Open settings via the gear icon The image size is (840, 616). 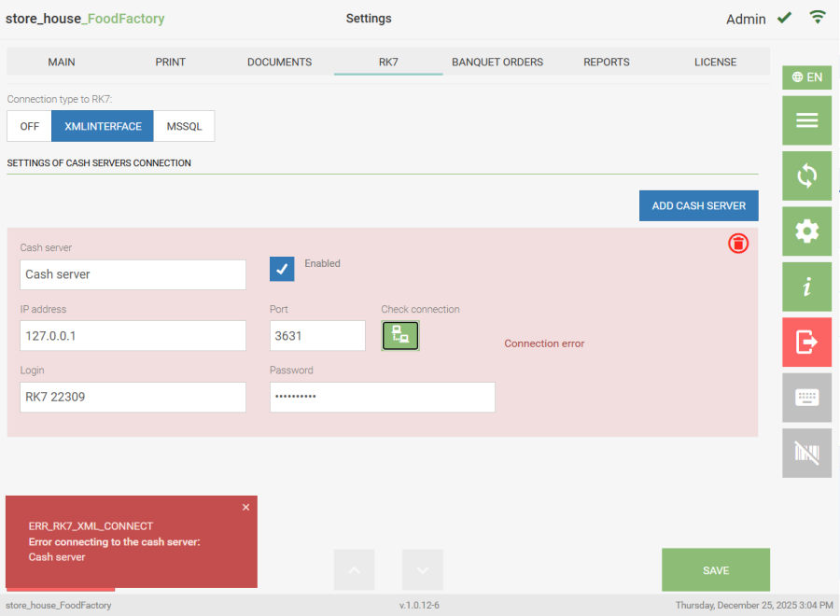pos(806,231)
